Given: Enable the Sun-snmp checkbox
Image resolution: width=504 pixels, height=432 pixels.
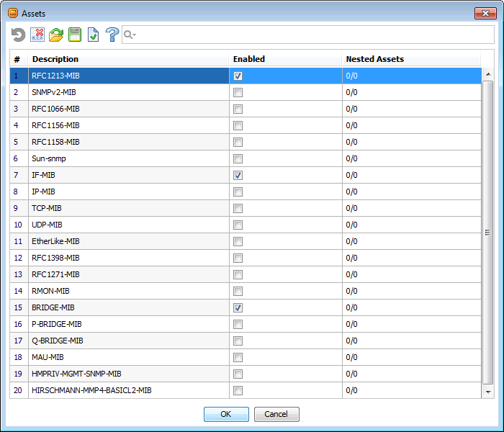Looking at the screenshot, I should [x=238, y=159].
